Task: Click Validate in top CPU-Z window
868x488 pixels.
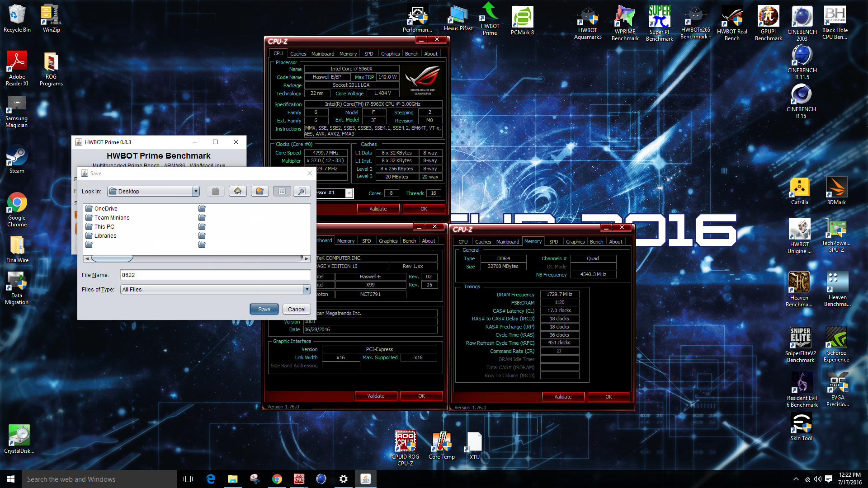Action: click(x=378, y=209)
